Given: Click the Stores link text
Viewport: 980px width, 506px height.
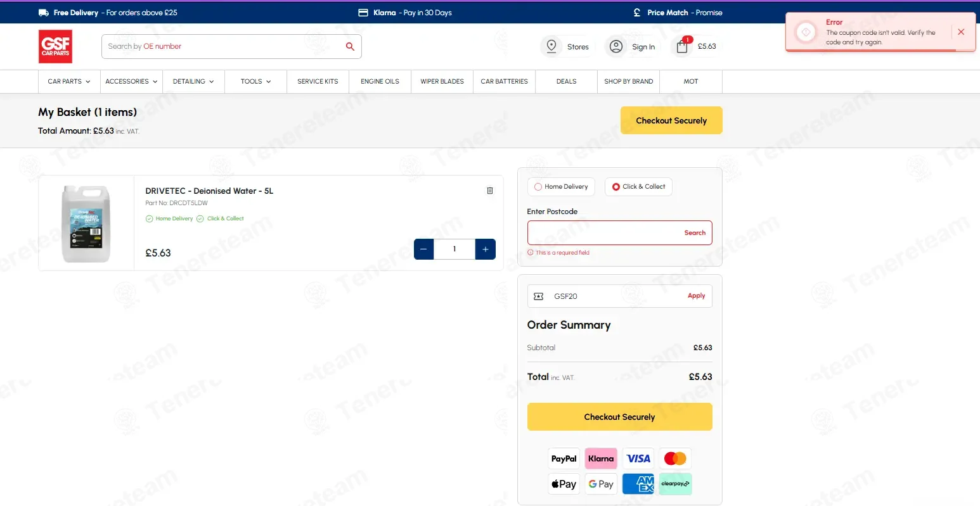Looking at the screenshot, I should point(578,47).
